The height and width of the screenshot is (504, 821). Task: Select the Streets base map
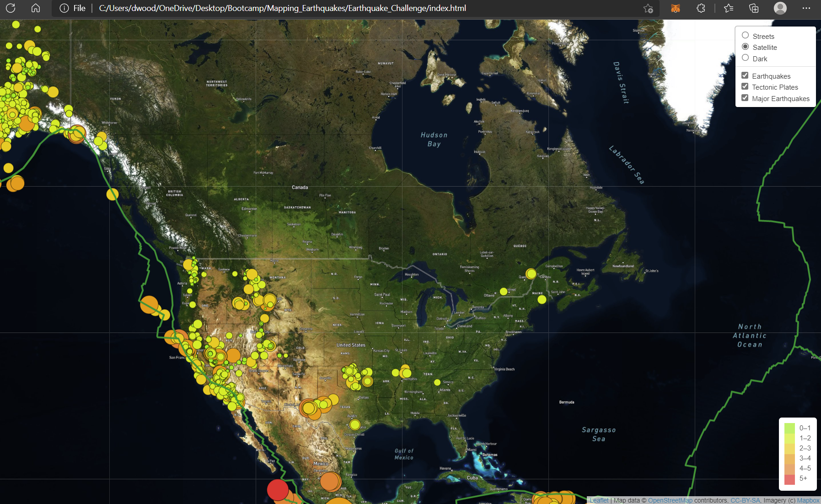(745, 35)
